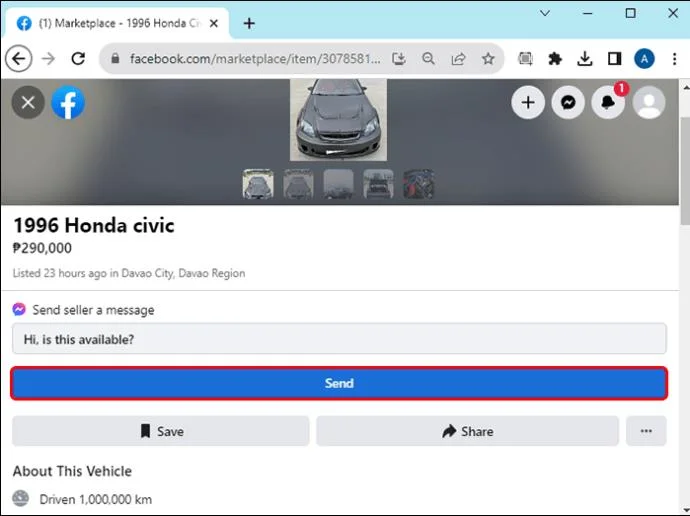Select the fourth car thumbnail
Screen dimensions: 690x516
click(x=378, y=184)
